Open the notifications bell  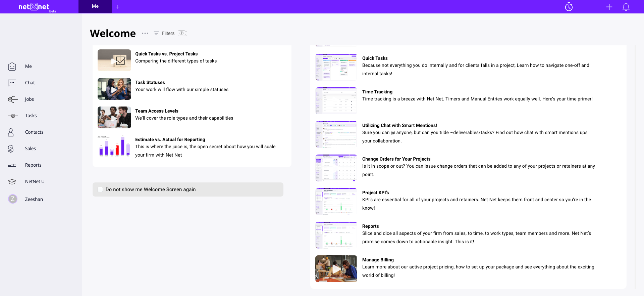(626, 7)
